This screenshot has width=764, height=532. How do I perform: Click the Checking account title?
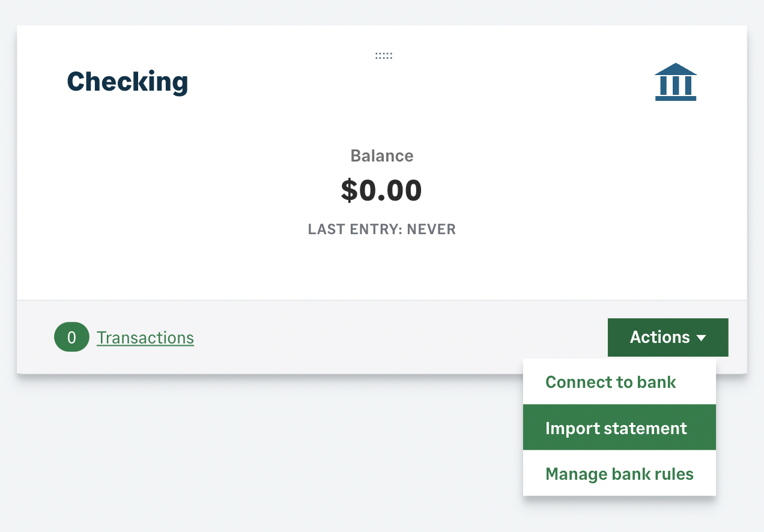click(x=127, y=82)
